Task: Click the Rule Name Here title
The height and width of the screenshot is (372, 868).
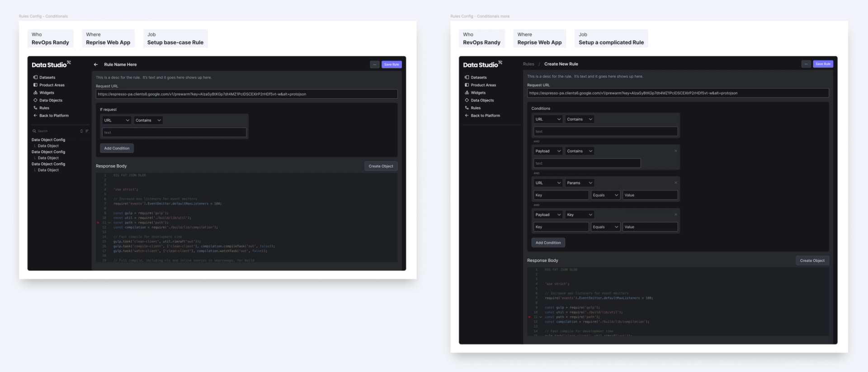Action: pos(120,65)
